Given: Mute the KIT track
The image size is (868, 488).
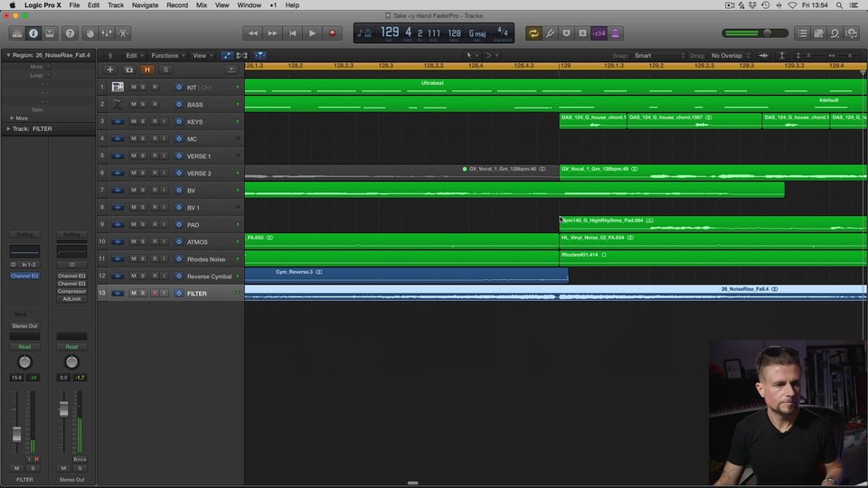Looking at the screenshot, I should pyautogui.click(x=134, y=88).
